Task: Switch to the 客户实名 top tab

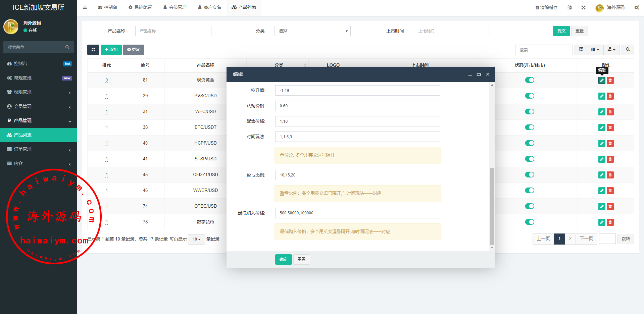Action: pos(209,7)
